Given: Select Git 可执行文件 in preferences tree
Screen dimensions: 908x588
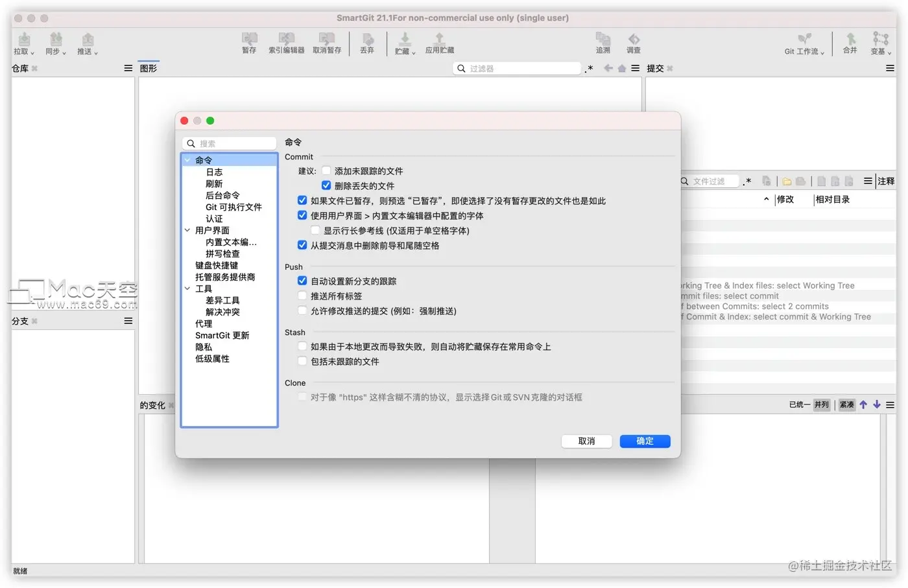Looking at the screenshot, I should [233, 207].
